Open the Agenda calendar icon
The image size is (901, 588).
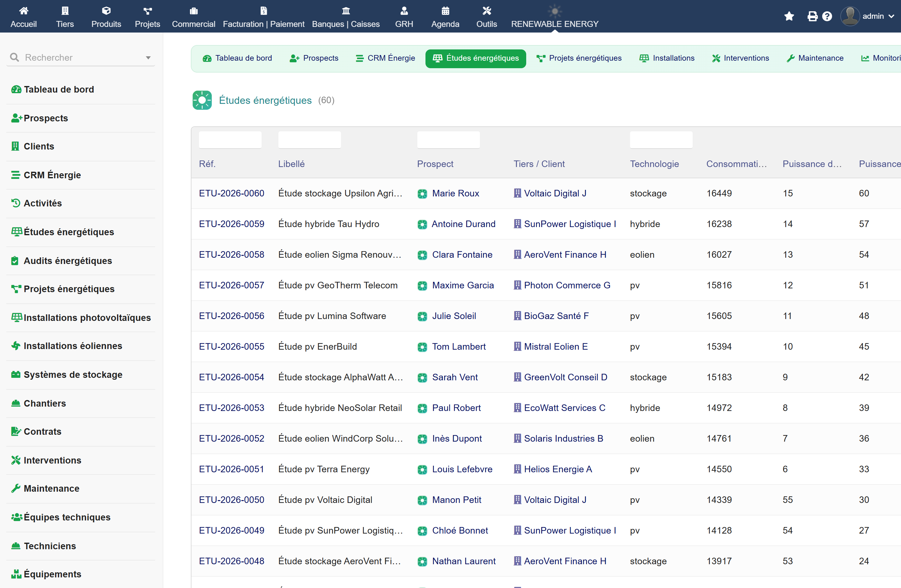coord(445,11)
